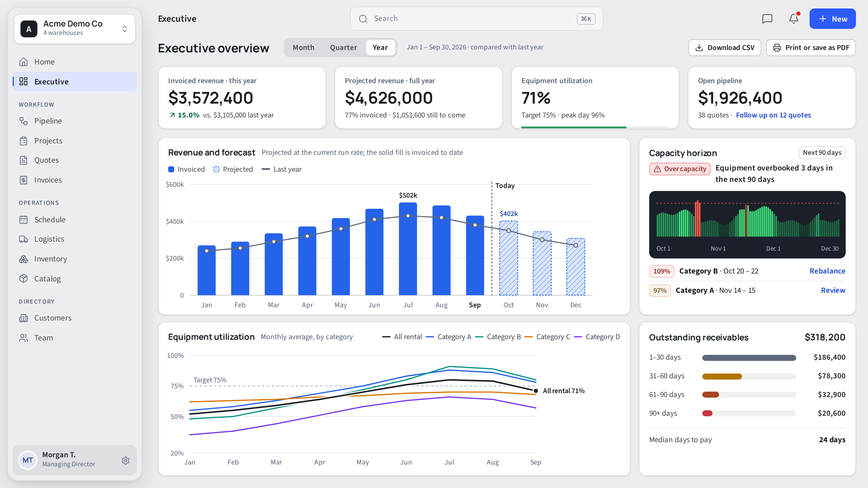Open the Pipeline page label
The height and width of the screenshot is (488, 868).
[x=48, y=121]
